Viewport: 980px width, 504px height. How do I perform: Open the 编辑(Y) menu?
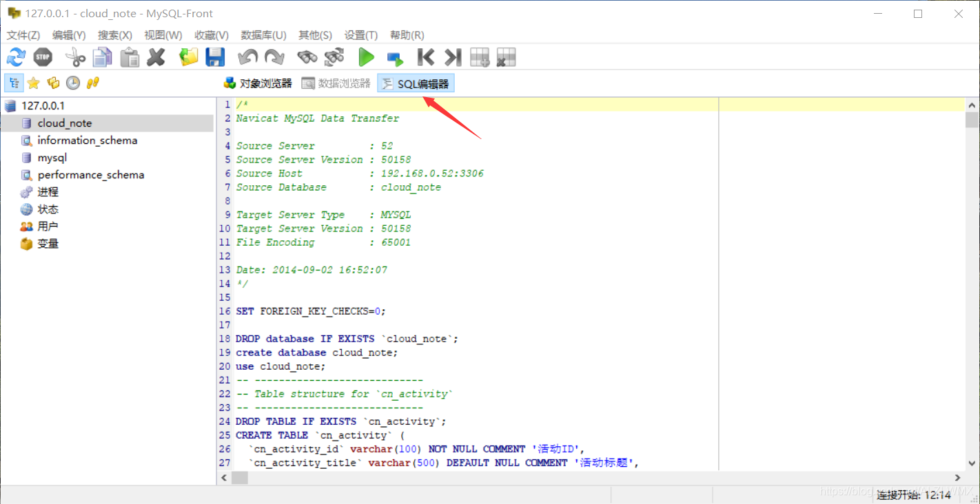click(x=69, y=35)
